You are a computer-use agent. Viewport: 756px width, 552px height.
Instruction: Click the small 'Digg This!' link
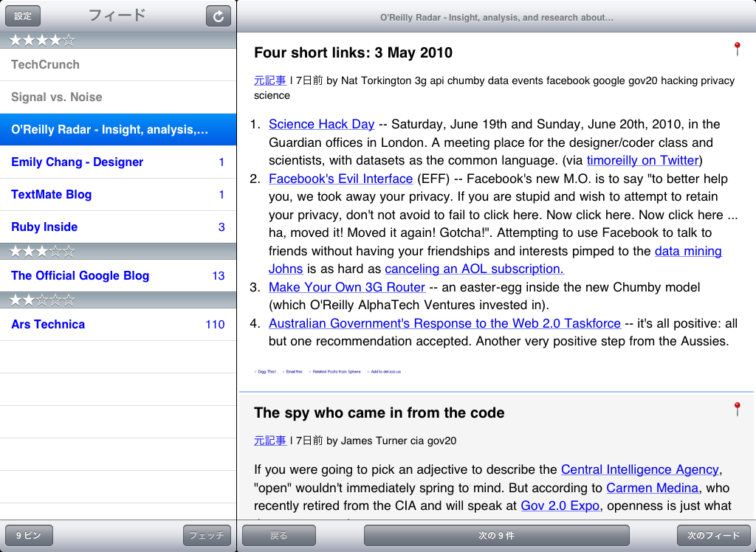pos(267,372)
